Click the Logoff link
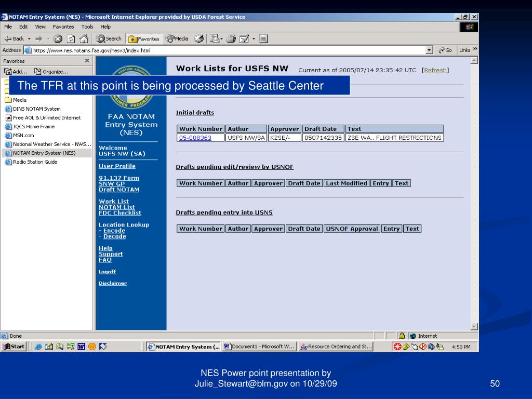The height and width of the screenshot is (399, 532). coord(107,271)
